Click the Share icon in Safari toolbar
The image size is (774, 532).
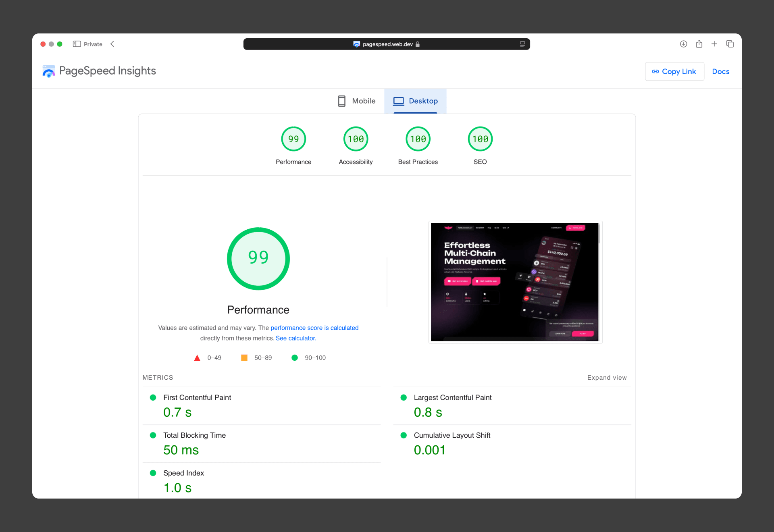[x=699, y=44]
